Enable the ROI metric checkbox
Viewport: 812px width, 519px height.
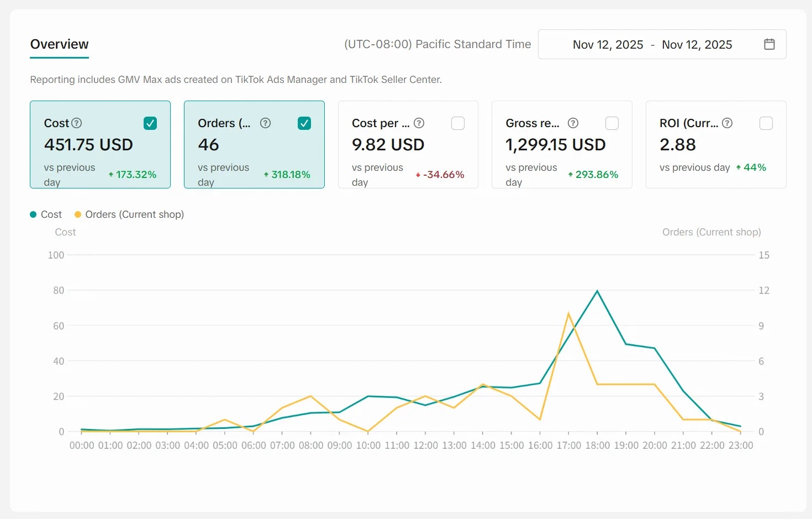pos(766,123)
